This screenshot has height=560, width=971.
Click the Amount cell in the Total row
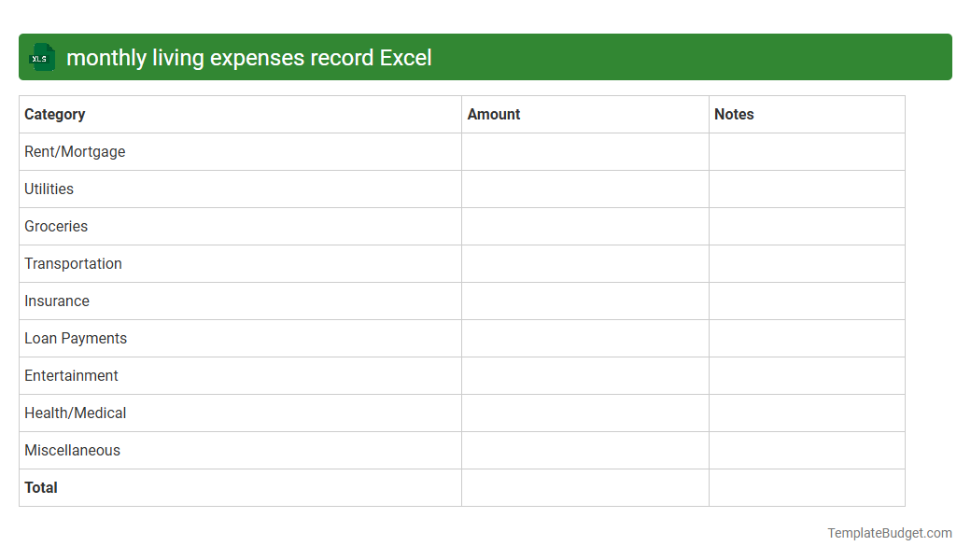pos(584,487)
